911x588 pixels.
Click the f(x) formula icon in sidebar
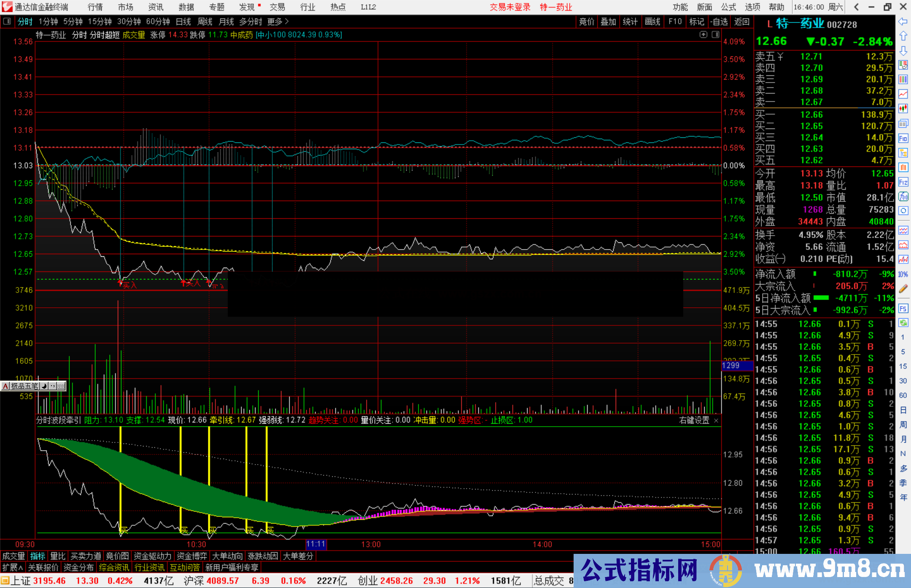pos(903,196)
